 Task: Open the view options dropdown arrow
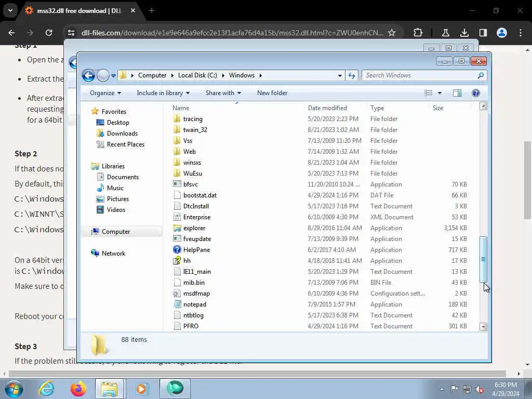[440, 93]
